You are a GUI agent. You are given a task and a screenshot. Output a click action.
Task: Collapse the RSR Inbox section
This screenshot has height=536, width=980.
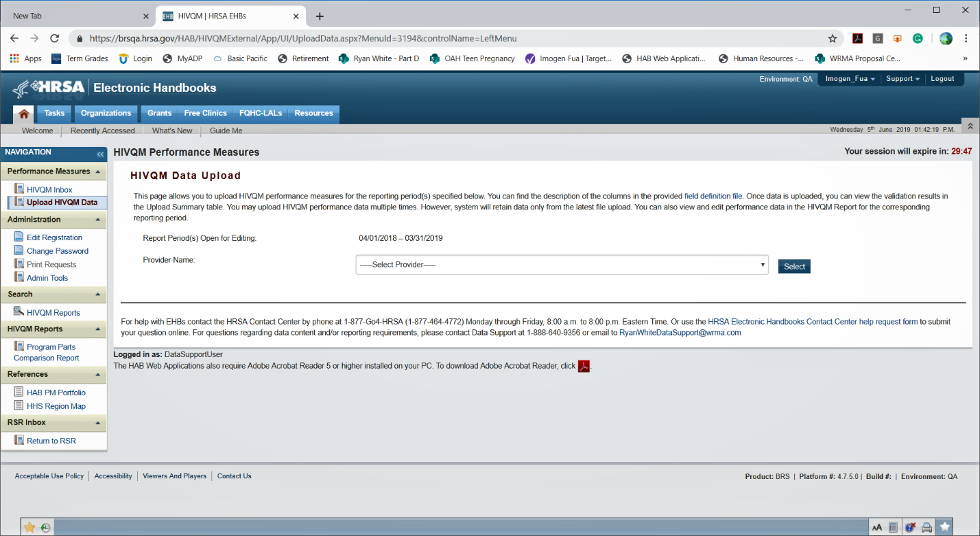pyautogui.click(x=97, y=423)
